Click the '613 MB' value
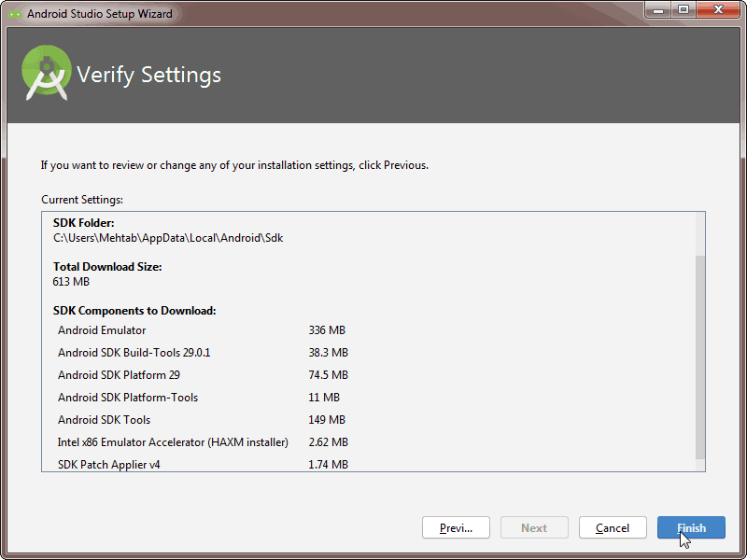This screenshot has width=747, height=560. coord(71,282)
